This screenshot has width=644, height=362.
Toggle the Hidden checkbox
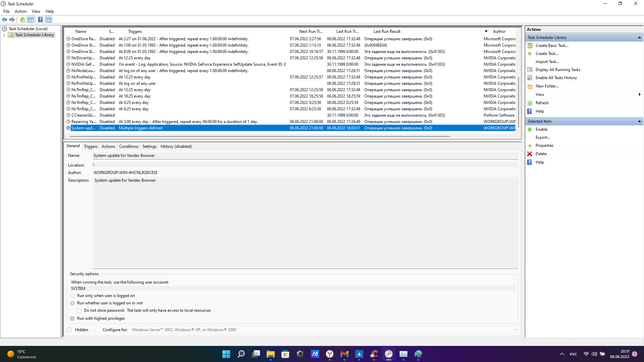69,330
